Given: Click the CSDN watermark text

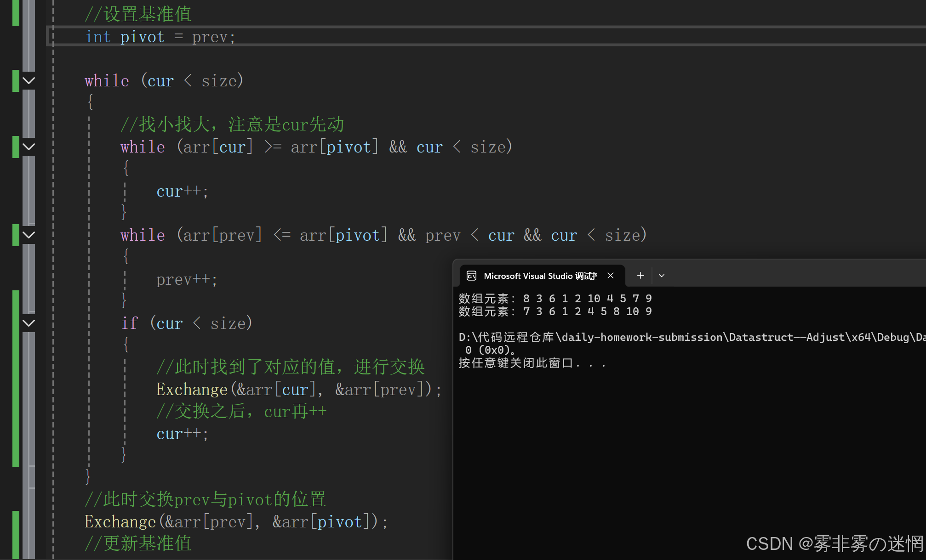Looking at the screenshot, I should coord(834,543).
